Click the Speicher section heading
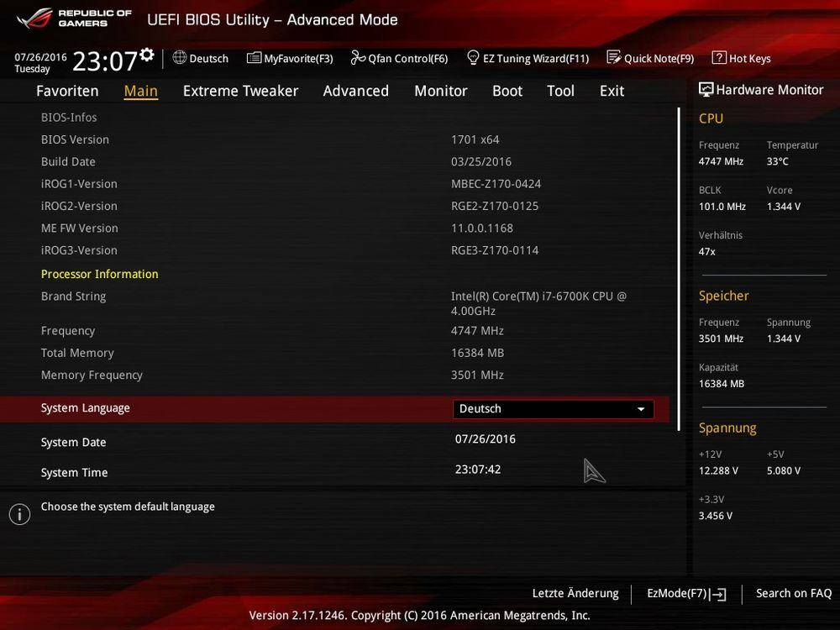 click(x=724, y=296)
